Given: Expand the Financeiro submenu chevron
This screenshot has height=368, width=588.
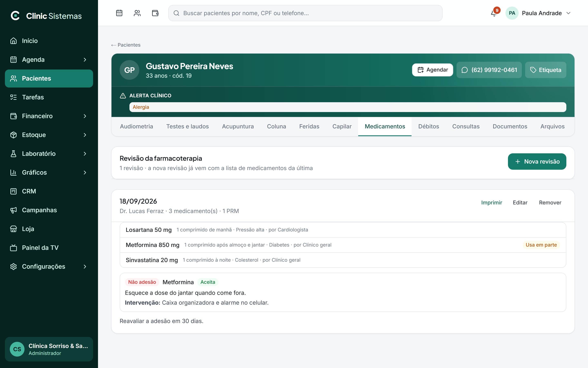Looking at the screenshot, I should [85, 116].
